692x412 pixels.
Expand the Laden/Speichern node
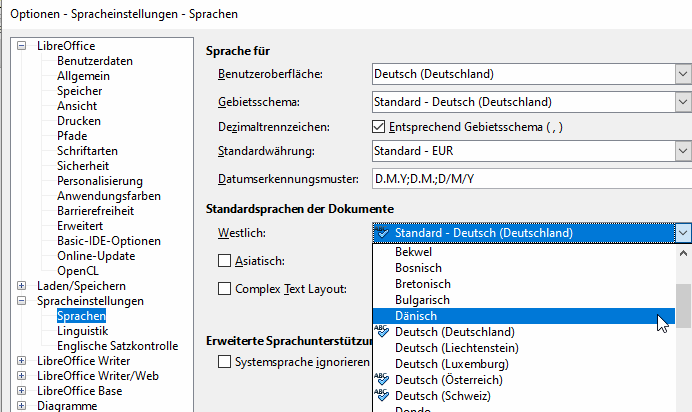21,285
